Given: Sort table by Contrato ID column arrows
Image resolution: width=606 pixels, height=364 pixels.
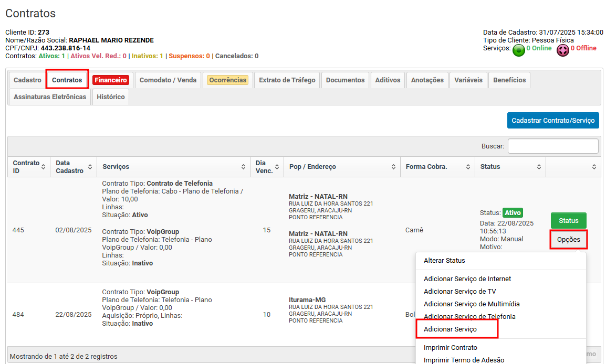Looking at the screenshot, I should click(44, 167).
